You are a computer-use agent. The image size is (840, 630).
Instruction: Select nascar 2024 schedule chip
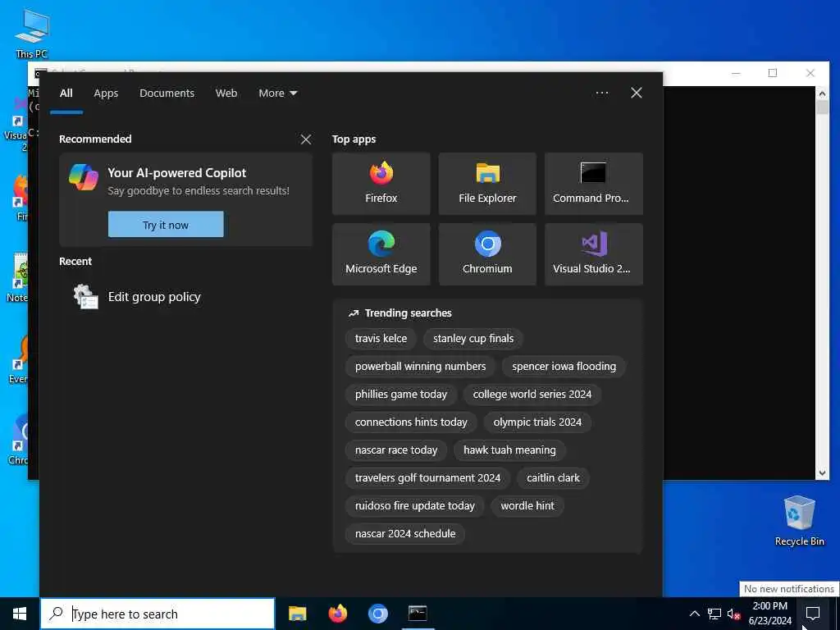405,533
